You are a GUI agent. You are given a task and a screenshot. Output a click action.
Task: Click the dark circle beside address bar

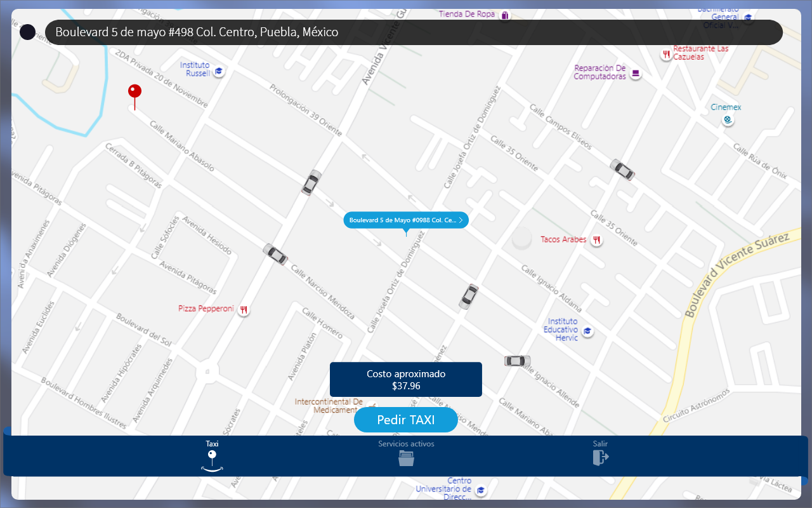click(x=27, y=32)
